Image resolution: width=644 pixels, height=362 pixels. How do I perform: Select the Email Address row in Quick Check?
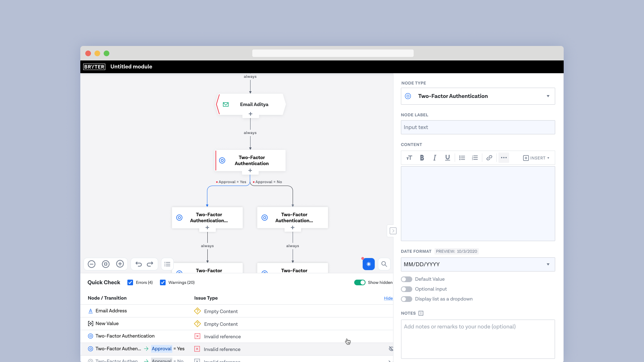237,311
